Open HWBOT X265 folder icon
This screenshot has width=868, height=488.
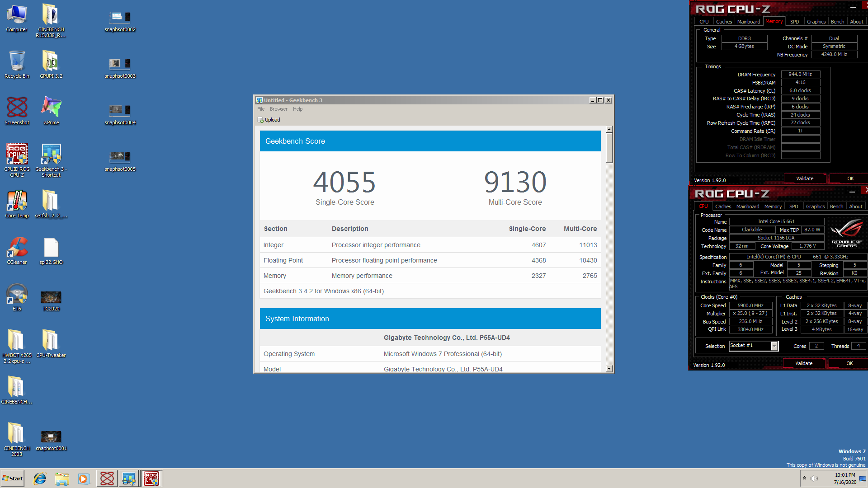tap(17, 347)
